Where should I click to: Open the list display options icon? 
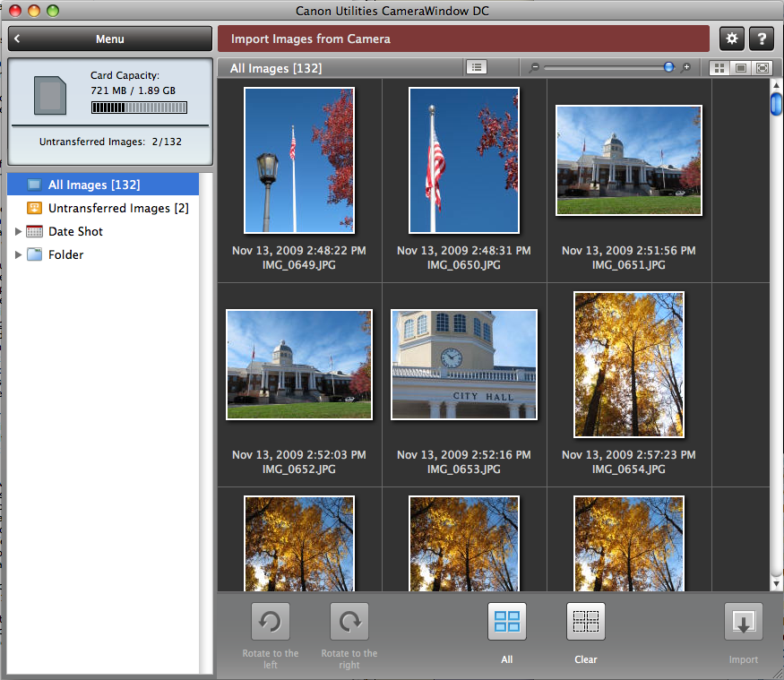tap(476, 67)
